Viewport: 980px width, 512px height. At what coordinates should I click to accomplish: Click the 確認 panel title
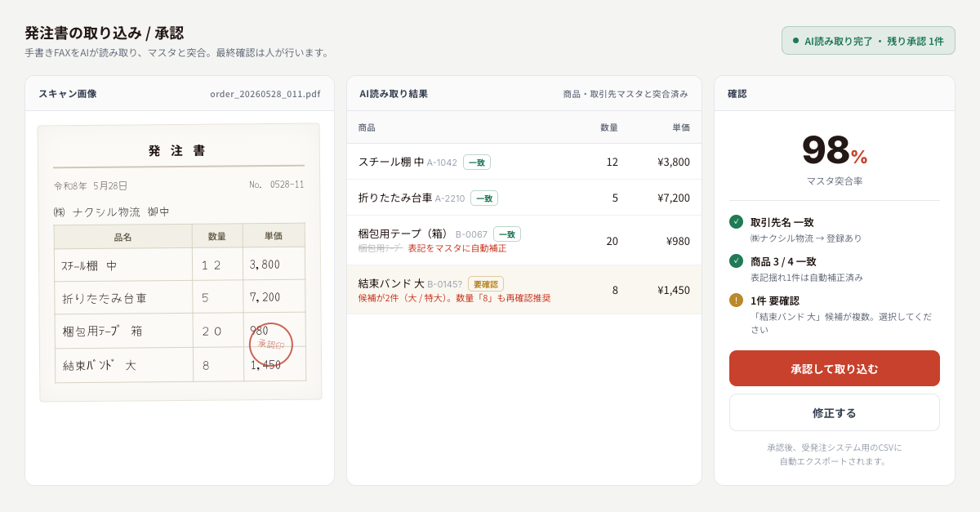click(737, 94)
